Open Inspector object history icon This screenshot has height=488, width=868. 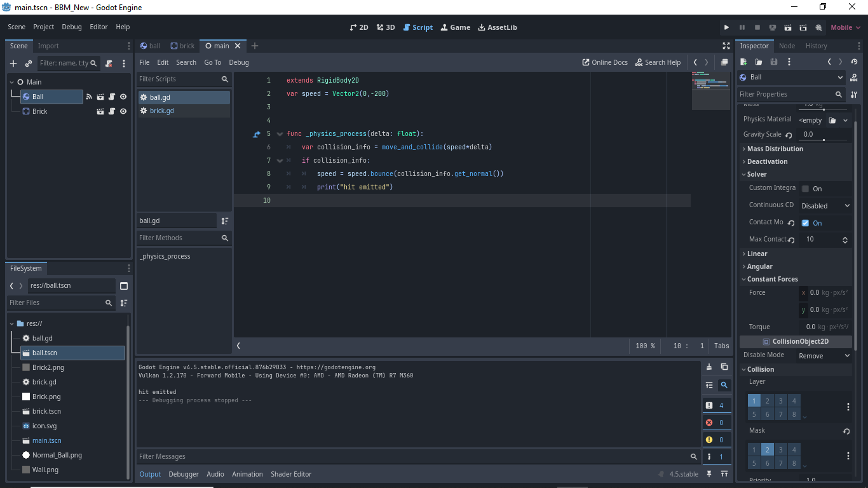854,62
